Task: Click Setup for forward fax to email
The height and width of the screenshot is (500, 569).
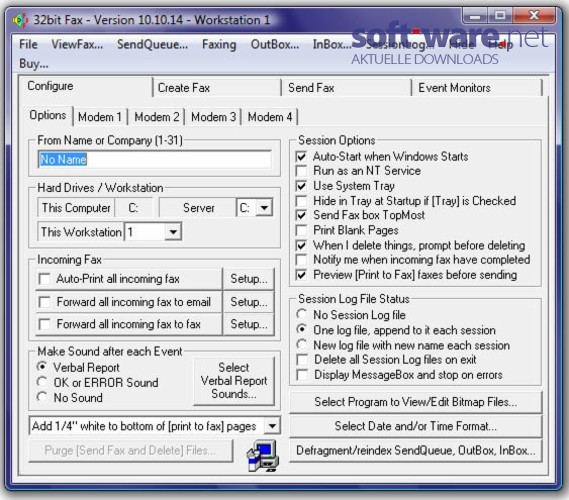Action: pos(249,302)
